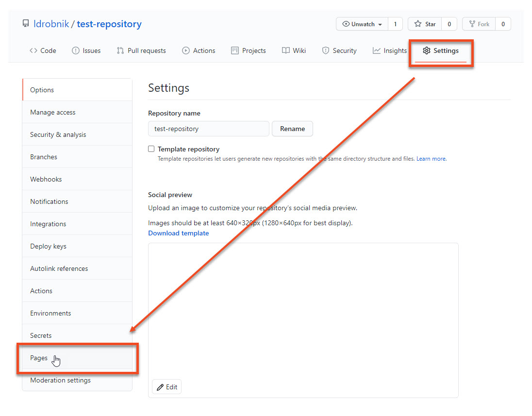
Task: Enable the Template repository checkbox
Action: [x=151, y=149]
